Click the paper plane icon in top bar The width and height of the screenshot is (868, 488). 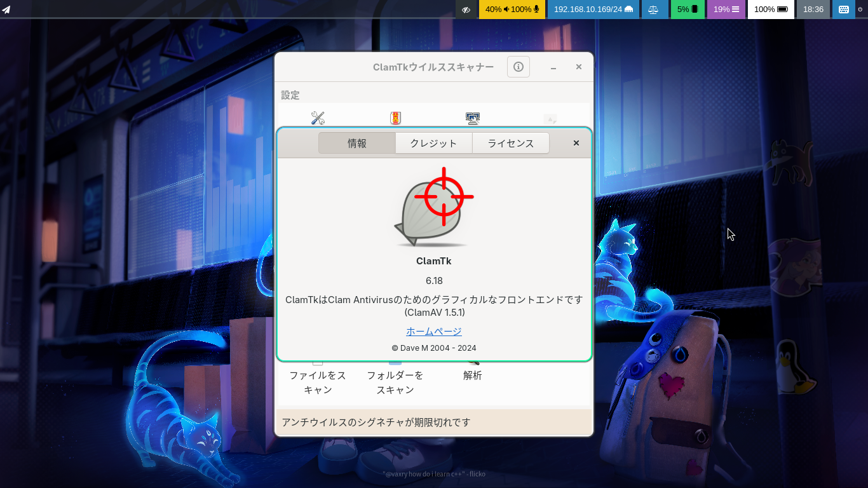point(6,10)
